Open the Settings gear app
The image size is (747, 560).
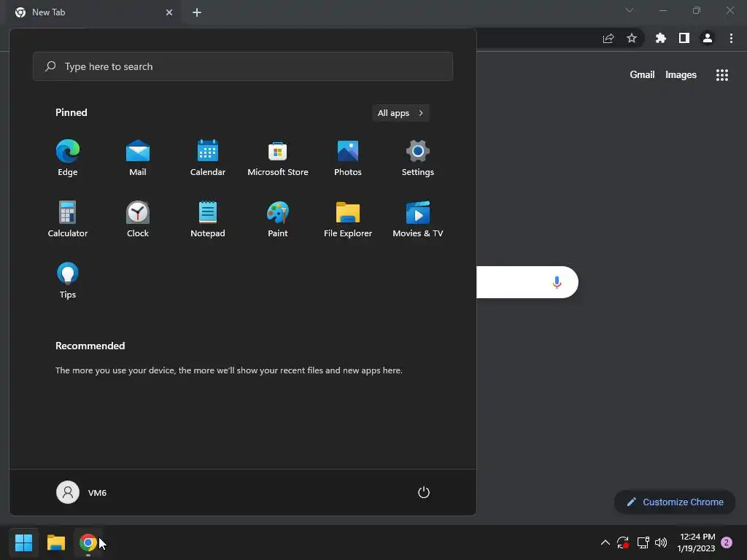(418, 158)
